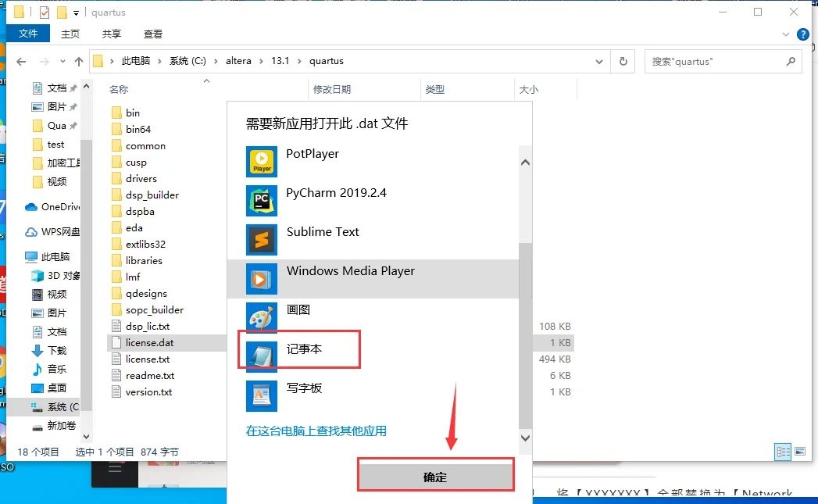
Task: Select the 写字板 WordPad icon
Action: point(262,396)
